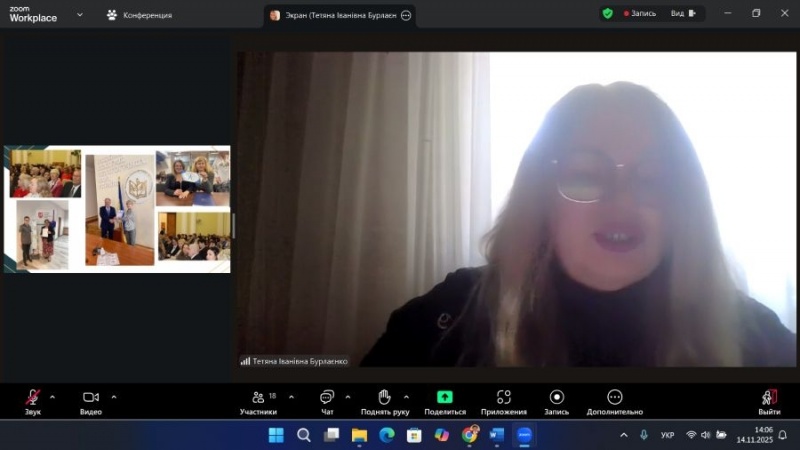Click the shared slide with photo collage
The height and width of the screenshot is (450, 800).
(118, 209)
